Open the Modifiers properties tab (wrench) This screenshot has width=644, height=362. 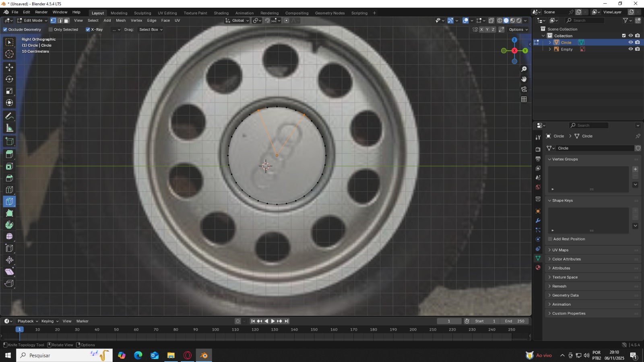click(x=538, y=221)
